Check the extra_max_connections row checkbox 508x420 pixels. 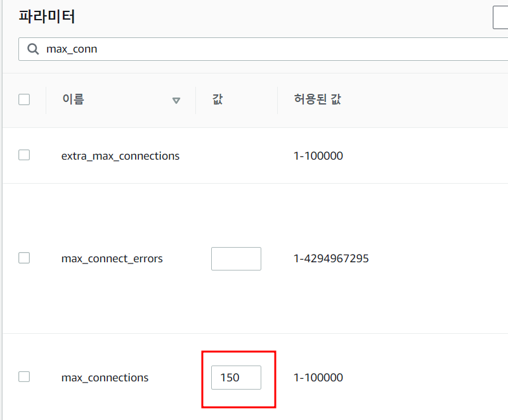click(24, 155)
